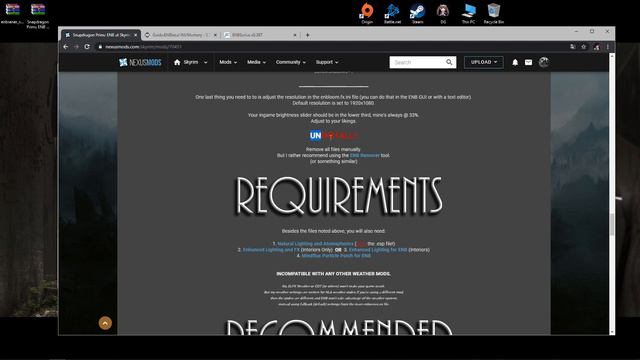Bookmark this page with the star

coord(584,47)
